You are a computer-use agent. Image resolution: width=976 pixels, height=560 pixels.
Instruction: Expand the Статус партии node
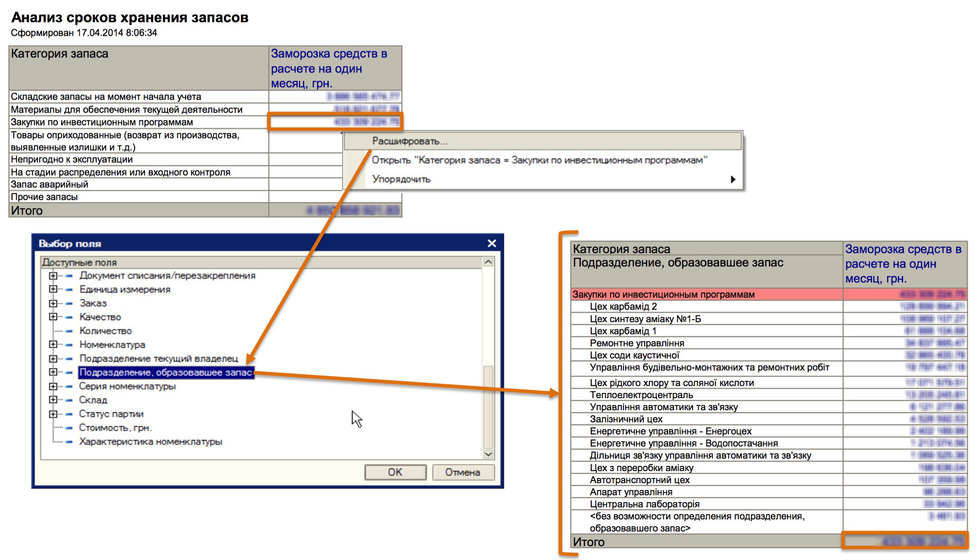(53, 414)
